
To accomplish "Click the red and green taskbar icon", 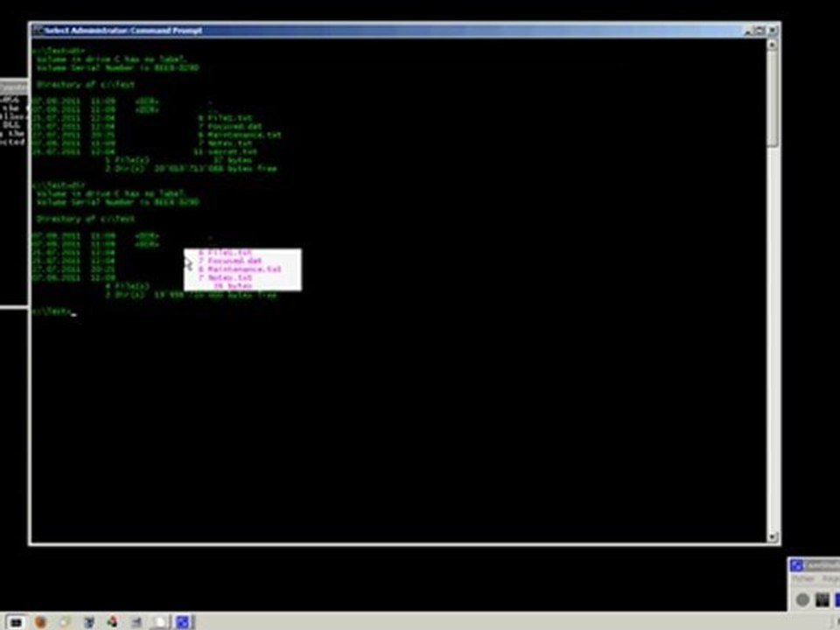I will [112, 622].
